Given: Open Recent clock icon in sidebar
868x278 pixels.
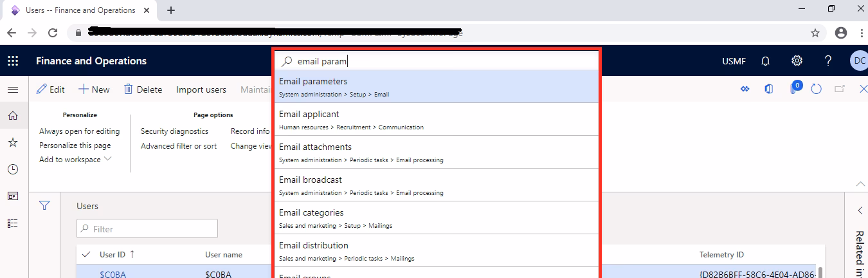Looking at the screenshot, I should click(x=13, y=169).
